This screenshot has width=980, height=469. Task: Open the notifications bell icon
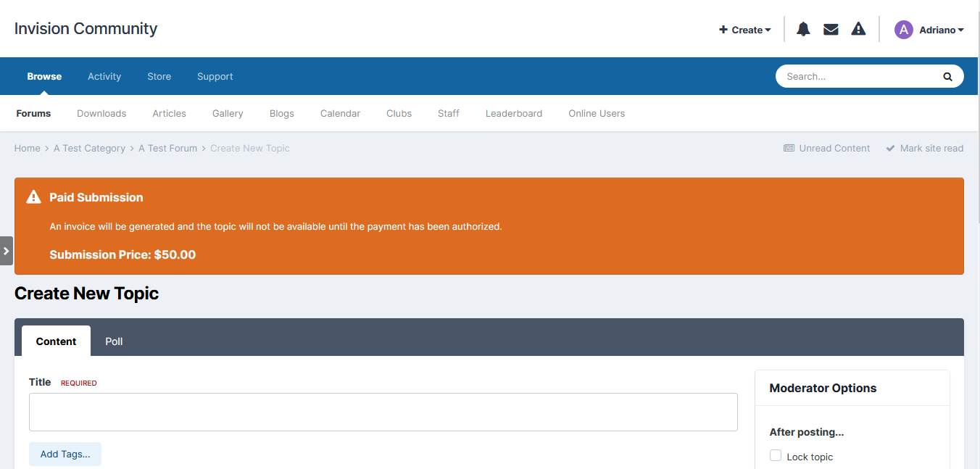tap(803, 29)
